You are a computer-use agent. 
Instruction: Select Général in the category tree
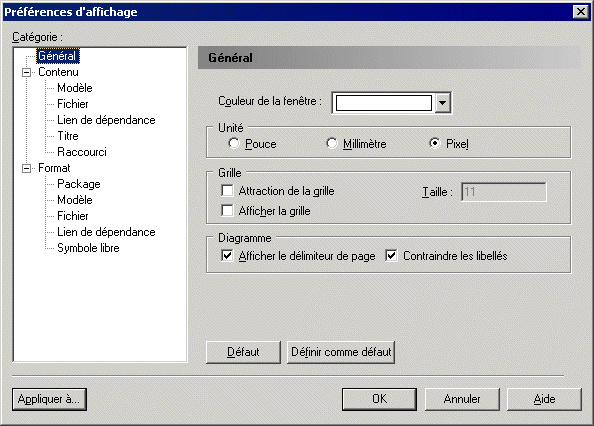[x=58, y=56]
